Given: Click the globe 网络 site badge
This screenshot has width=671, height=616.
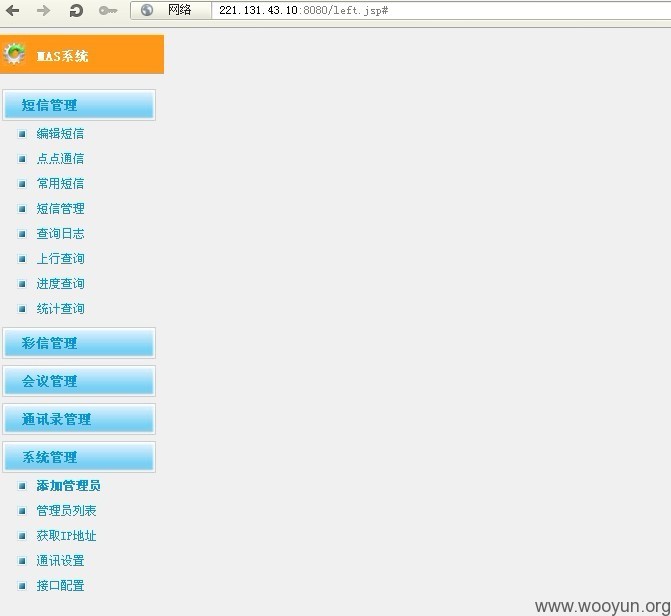Looking at the screenshot, I should (171, 10).
